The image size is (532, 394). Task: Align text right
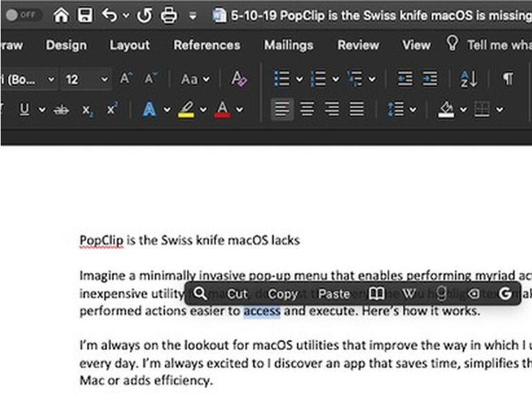tap(332, 109)
